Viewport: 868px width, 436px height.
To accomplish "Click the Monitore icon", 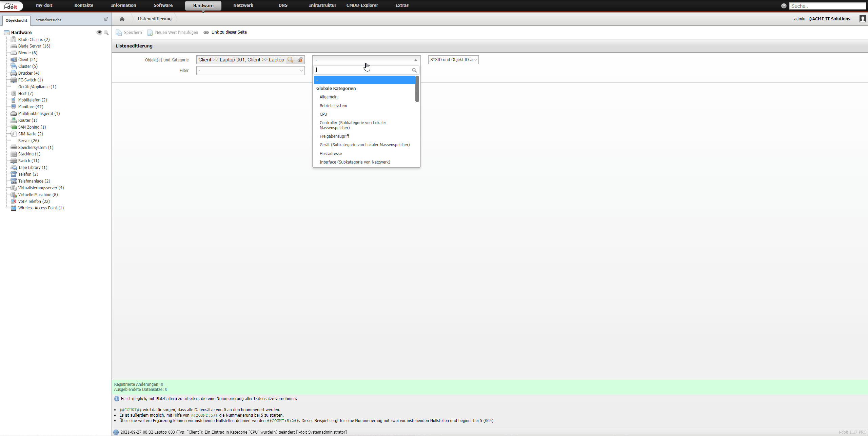I will [14, 107].
